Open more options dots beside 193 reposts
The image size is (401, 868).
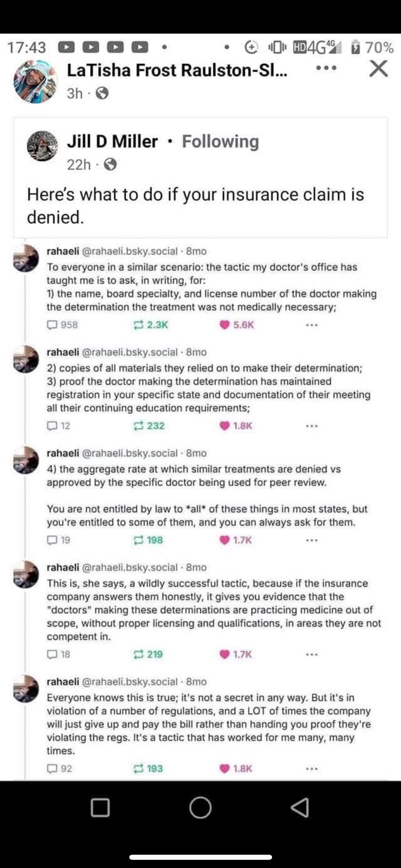coord(311,769)
